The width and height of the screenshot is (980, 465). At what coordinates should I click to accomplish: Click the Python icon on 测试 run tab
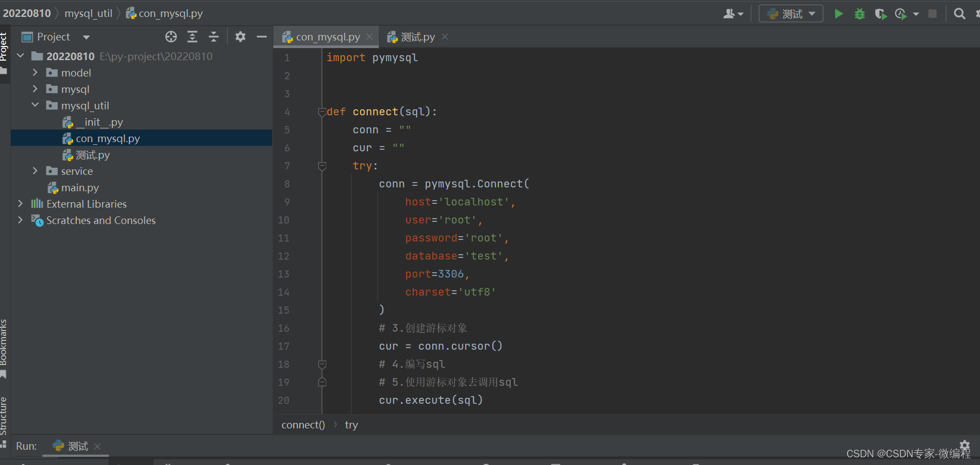pos(58,446)
